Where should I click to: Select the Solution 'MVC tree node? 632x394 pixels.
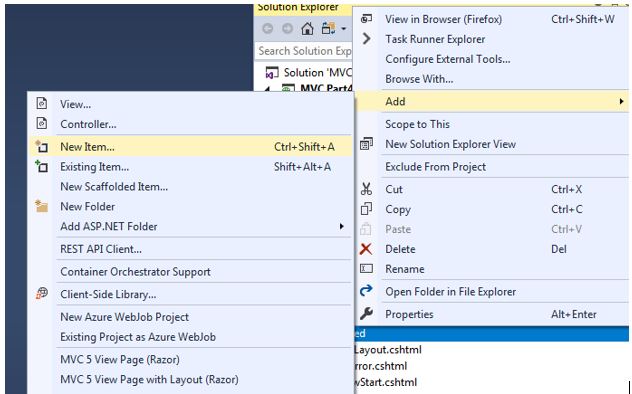[x=309, y=73]
